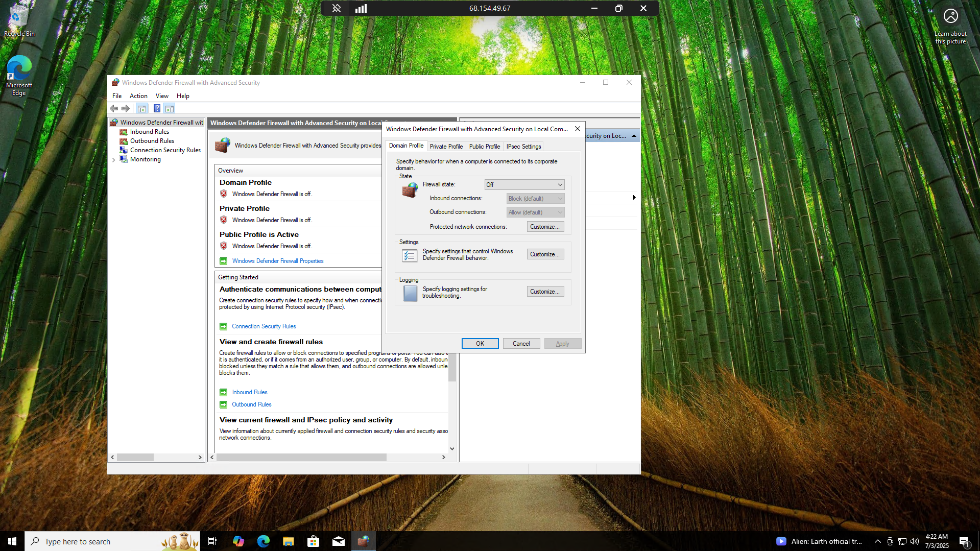
Task: Click the Help toolbar icon
Action: pos(157,108)
